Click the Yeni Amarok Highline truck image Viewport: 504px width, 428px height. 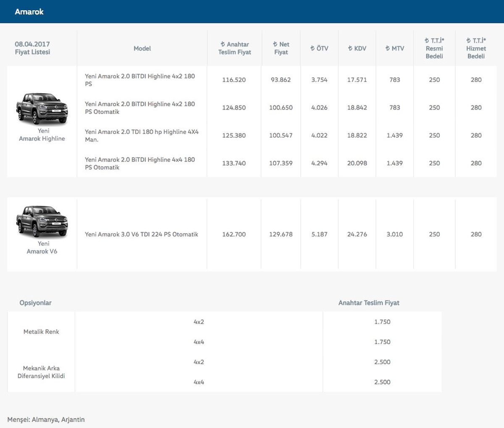pyautogui.click(x=42, y=108)
